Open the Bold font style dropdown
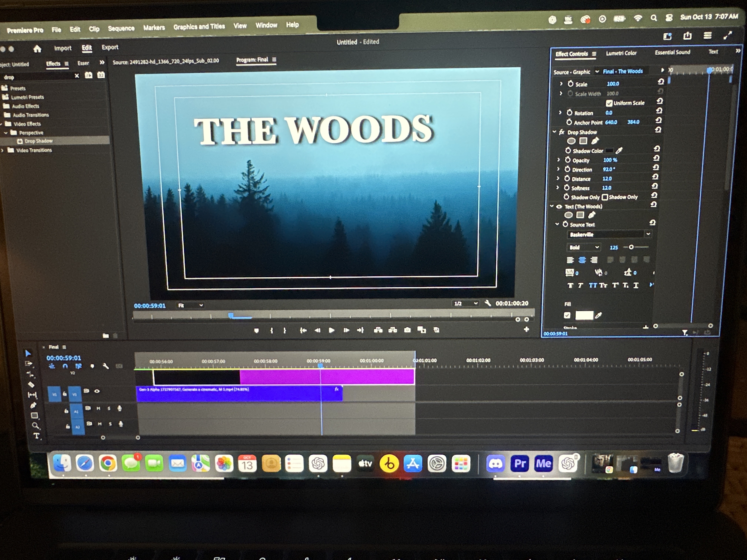The image size is (747, 560). tap(597, 247)
